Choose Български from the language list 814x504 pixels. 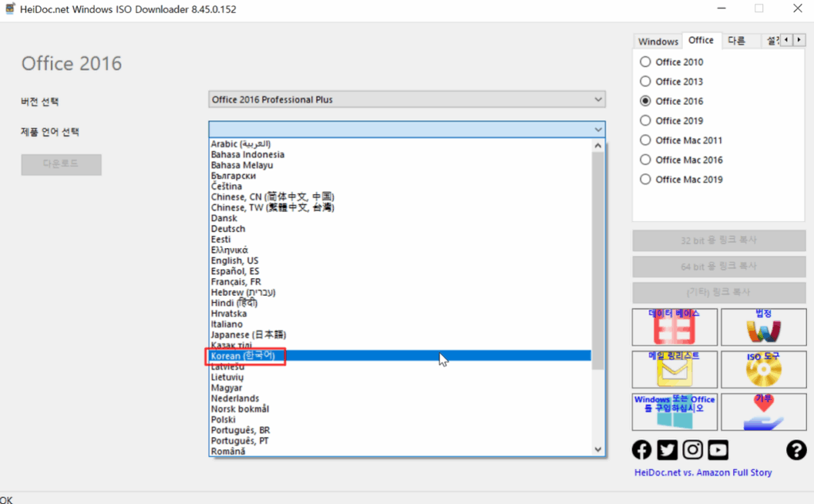click(401, 176)
